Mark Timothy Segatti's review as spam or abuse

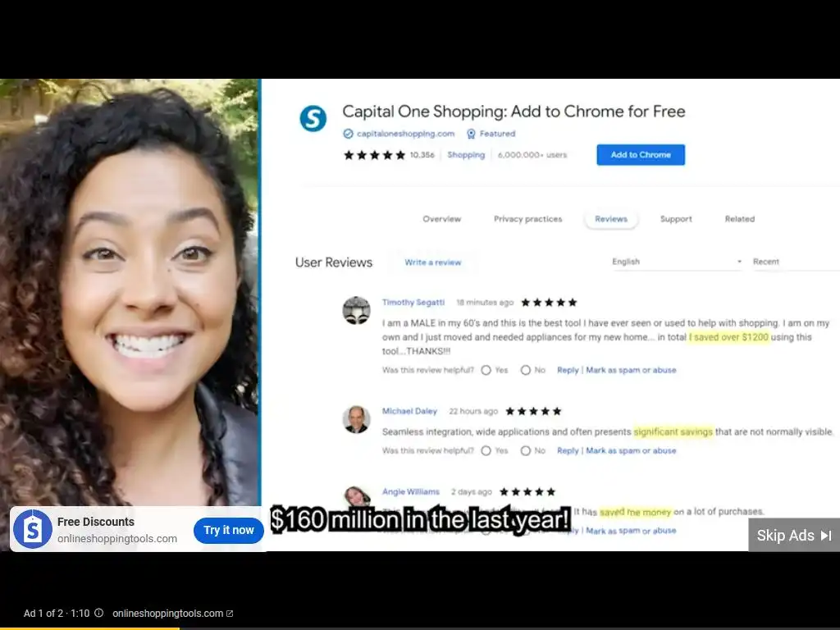(x=631, y=370)
